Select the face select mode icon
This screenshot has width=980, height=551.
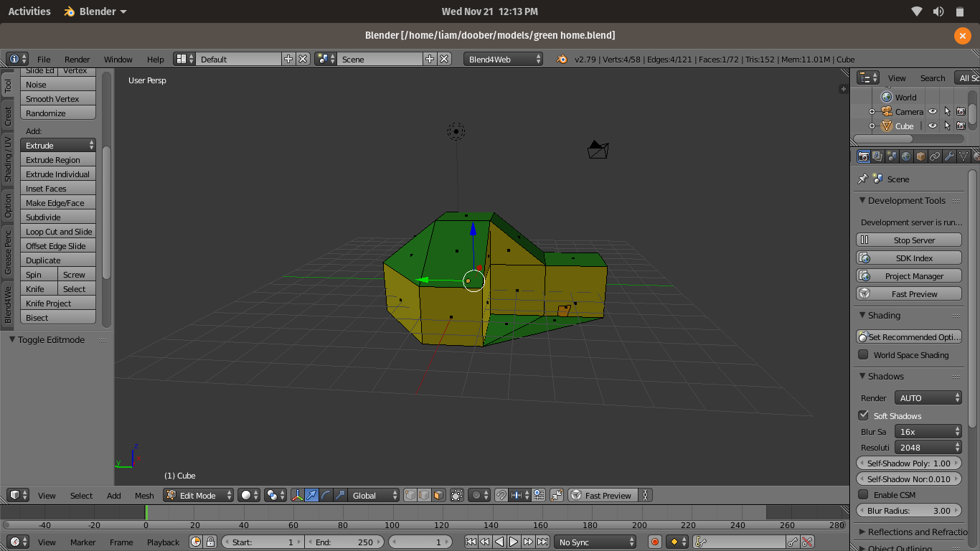(438, 495)
